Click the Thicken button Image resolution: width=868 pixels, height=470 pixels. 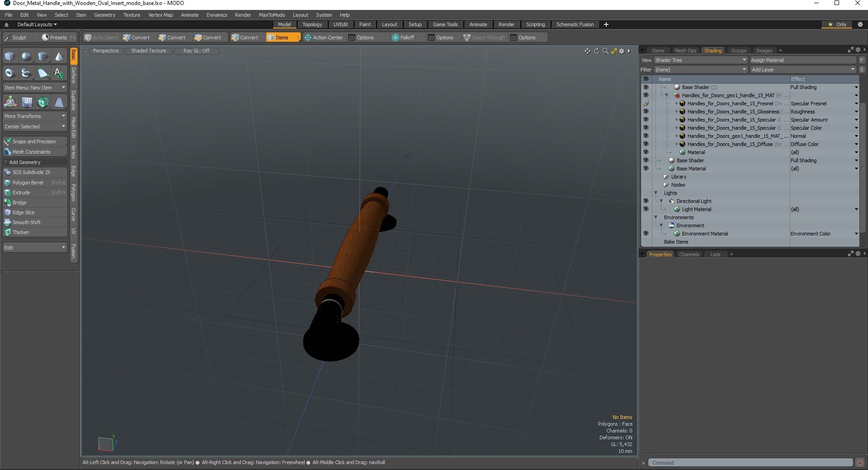35,232
